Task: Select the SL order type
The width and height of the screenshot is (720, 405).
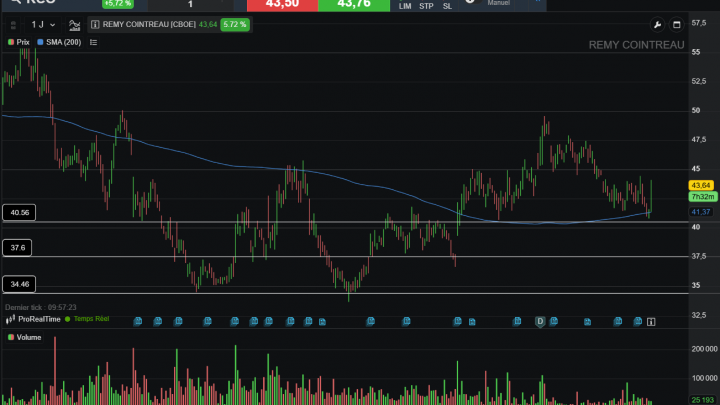Action: (447, 6)
